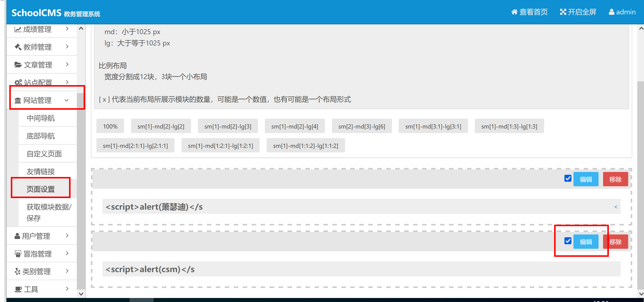The width and height of the screenshot is (644, 302).
Task: Click the highlighted 编辑 button
Action: pyautogui.click(x=586, y=241)
